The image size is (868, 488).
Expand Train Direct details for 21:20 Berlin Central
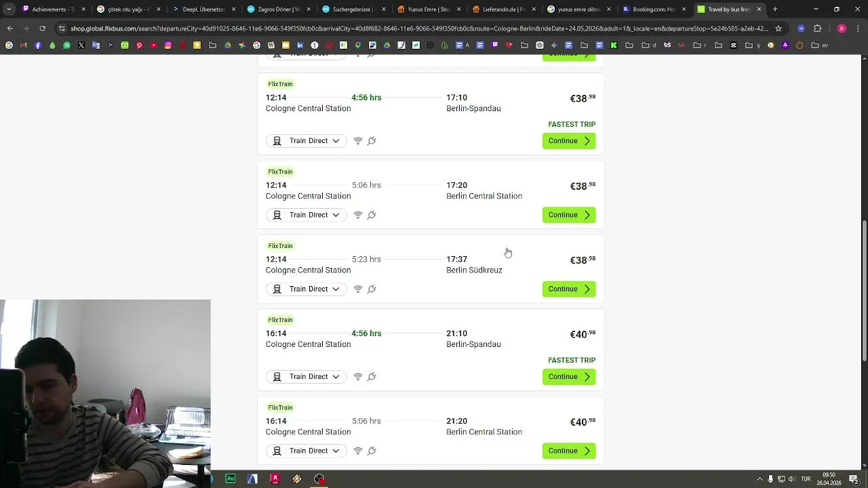click(307, 451)
